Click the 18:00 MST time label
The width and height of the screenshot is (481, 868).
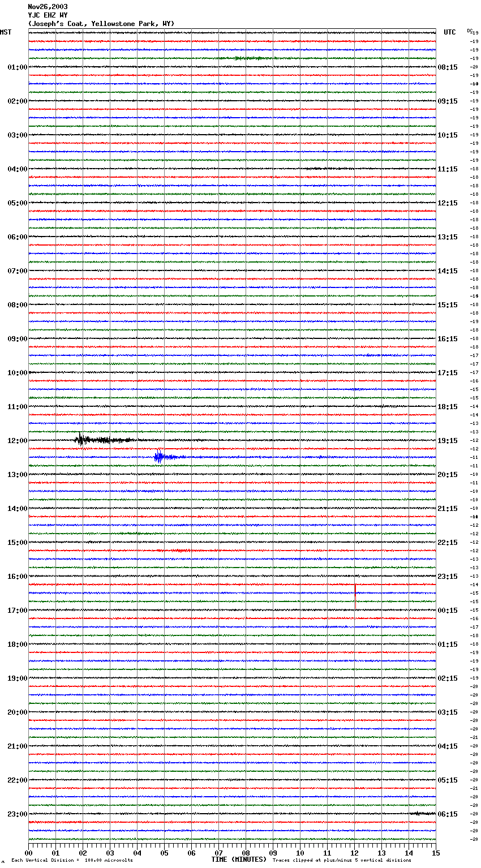[x=18, y=644]
